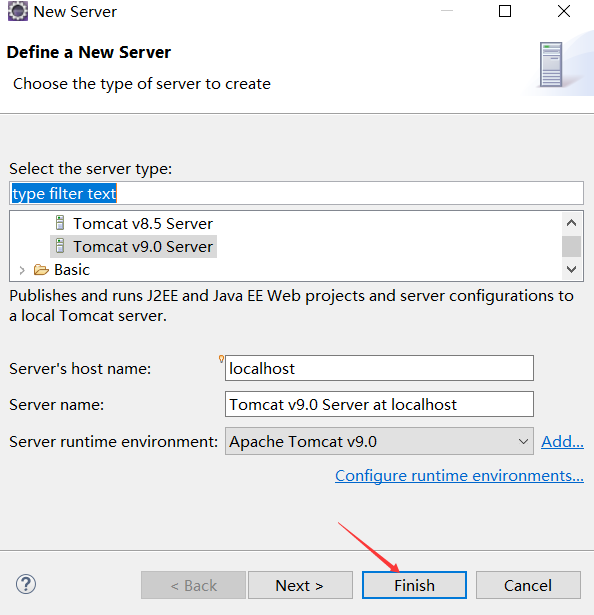Maximize the New Server dialog
594x615 pixels.
point(505,11)
